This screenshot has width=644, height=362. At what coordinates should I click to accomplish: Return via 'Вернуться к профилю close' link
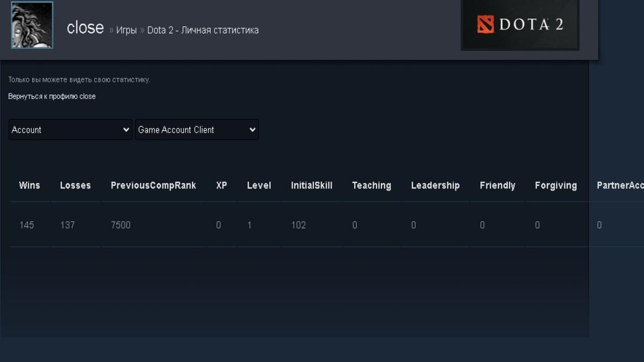(52, 96)
